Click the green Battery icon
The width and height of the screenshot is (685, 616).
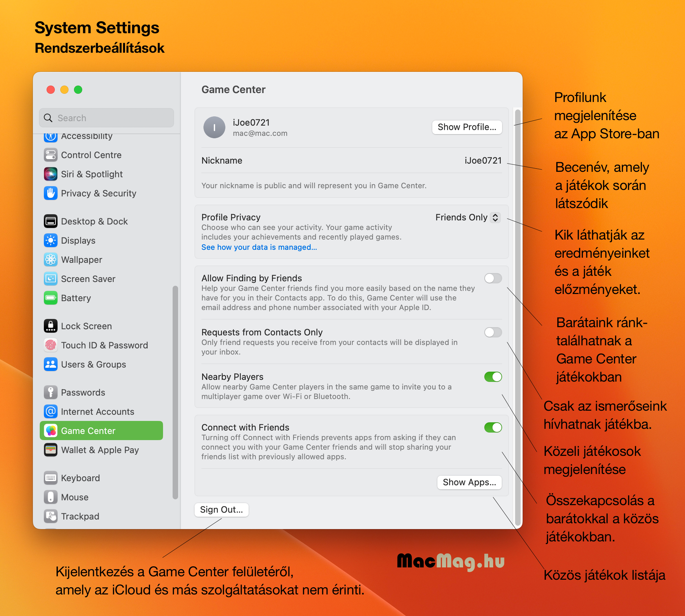(x=51, y=298)
